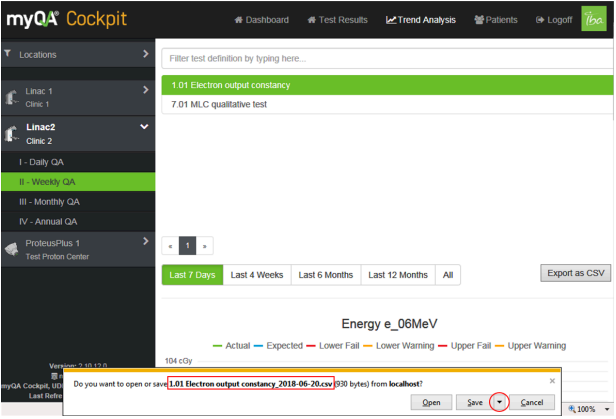Screen dimensions: 616x419
Task: Click Open in the download bar
Action: (431, 402)
